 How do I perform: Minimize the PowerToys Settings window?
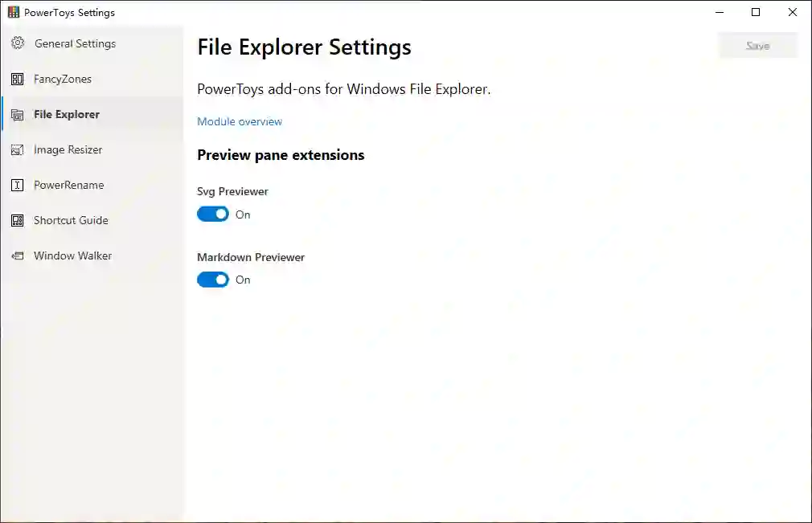pyautogui.click(x=719, y=12)
